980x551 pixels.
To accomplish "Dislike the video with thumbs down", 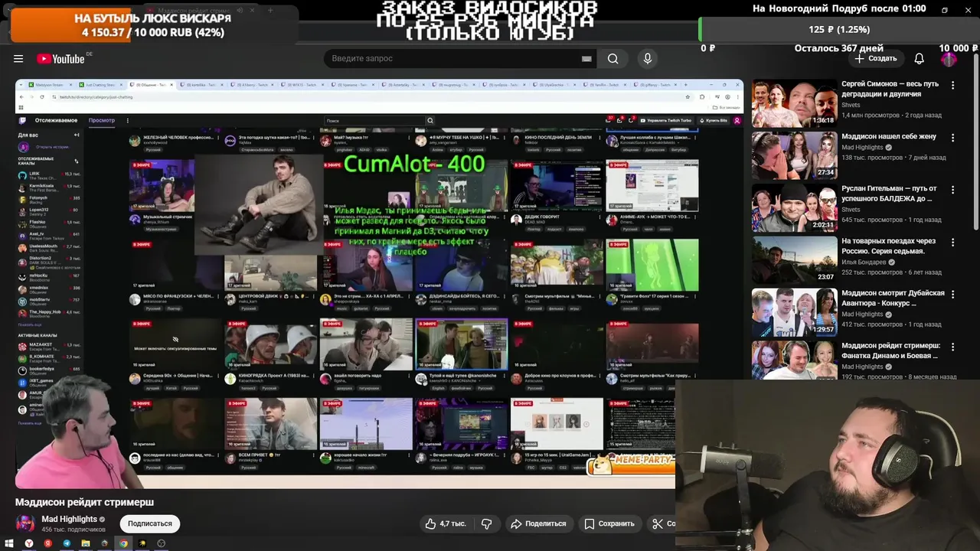I will tap(486, 523).
